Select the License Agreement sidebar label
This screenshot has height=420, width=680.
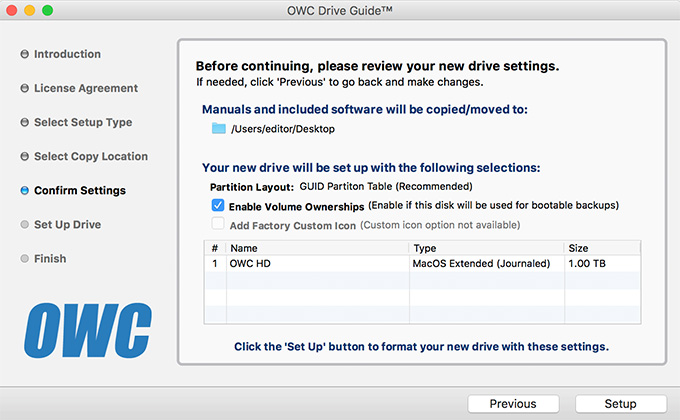86,88
